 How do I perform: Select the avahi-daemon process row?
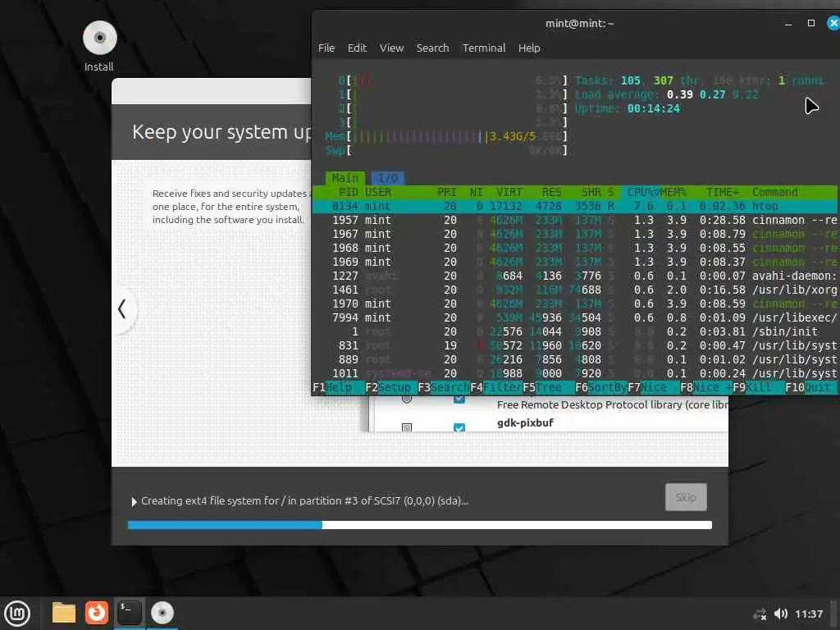point(574,276)
